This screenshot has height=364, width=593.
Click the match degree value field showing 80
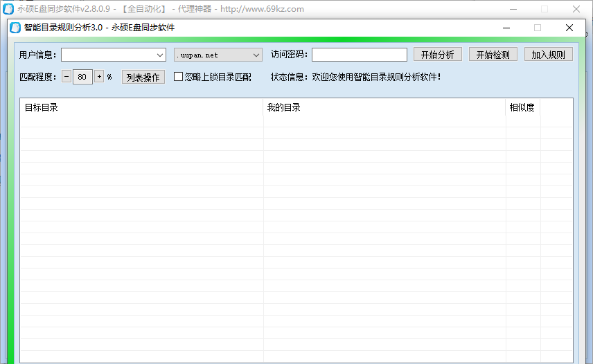(x=82, y=77)
